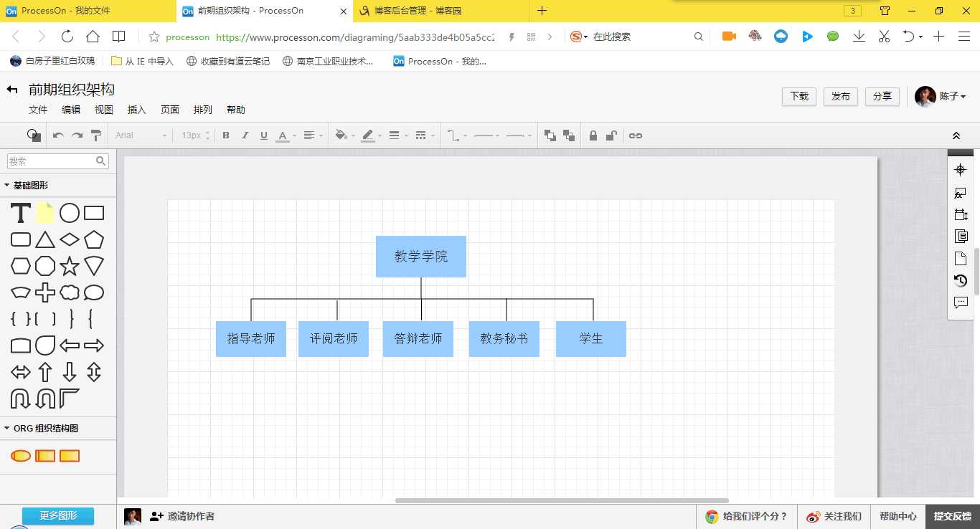Open the fill color bucket
The image size is (980, 529).
[344, 135]
